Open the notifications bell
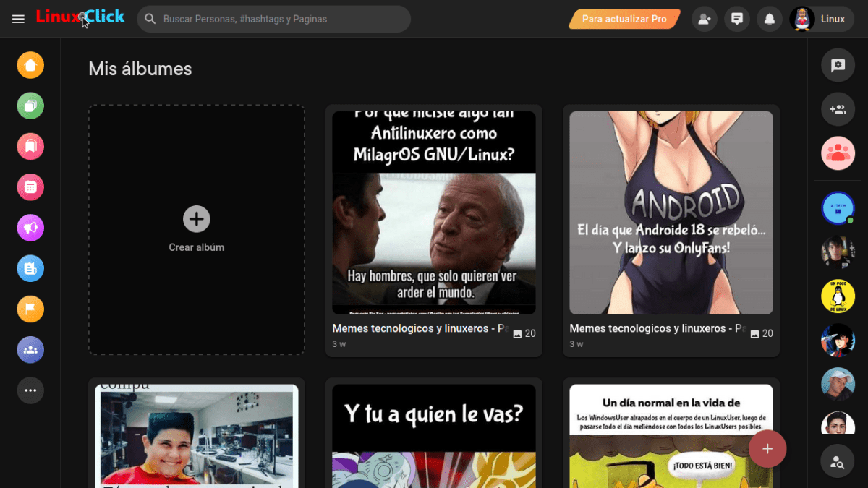 [770, 19]
